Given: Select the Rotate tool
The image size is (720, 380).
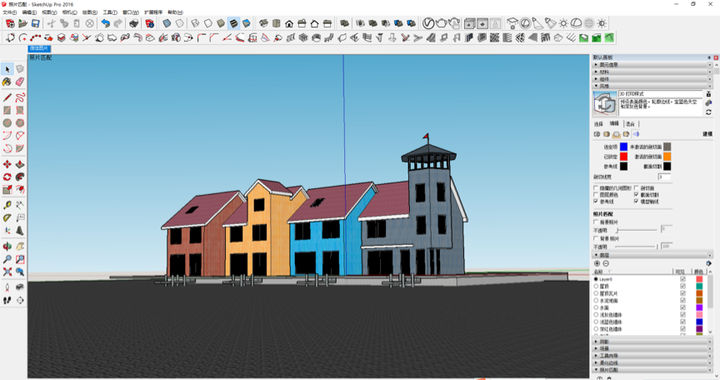Looking at the screenshot, I should coord(7,177).
